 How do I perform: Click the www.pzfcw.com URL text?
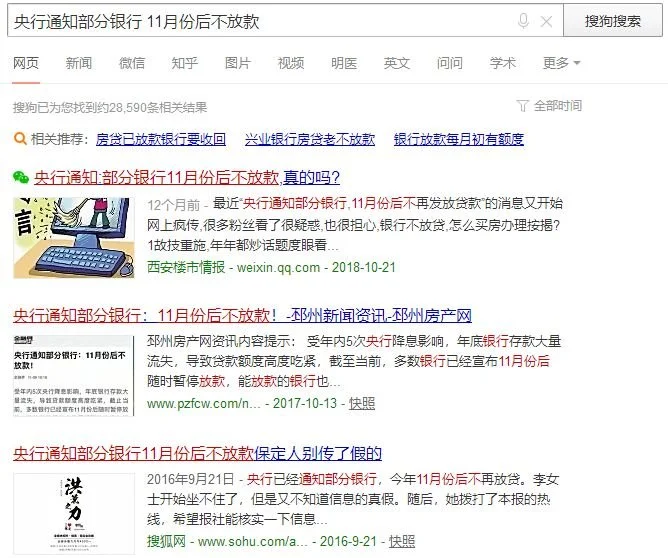point(204,403)
